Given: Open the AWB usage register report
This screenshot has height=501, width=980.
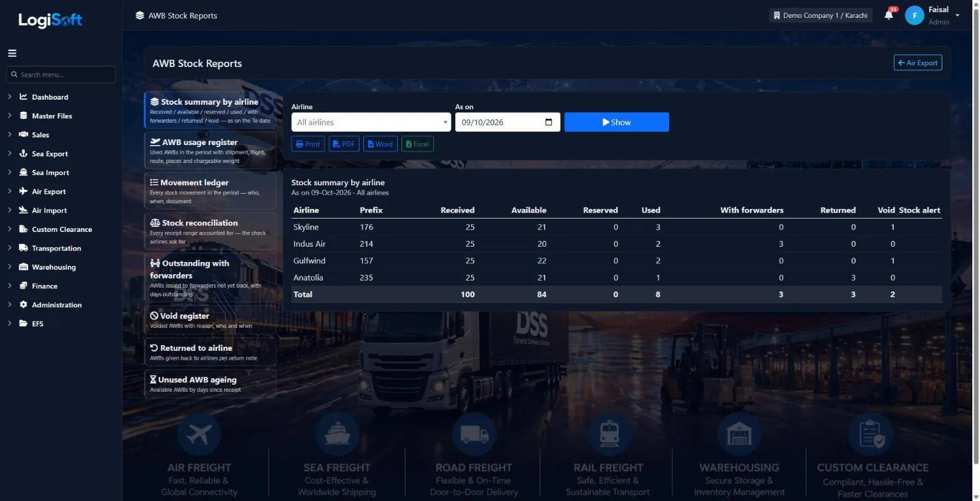Looking at the screenshot, I should (211, 150).
